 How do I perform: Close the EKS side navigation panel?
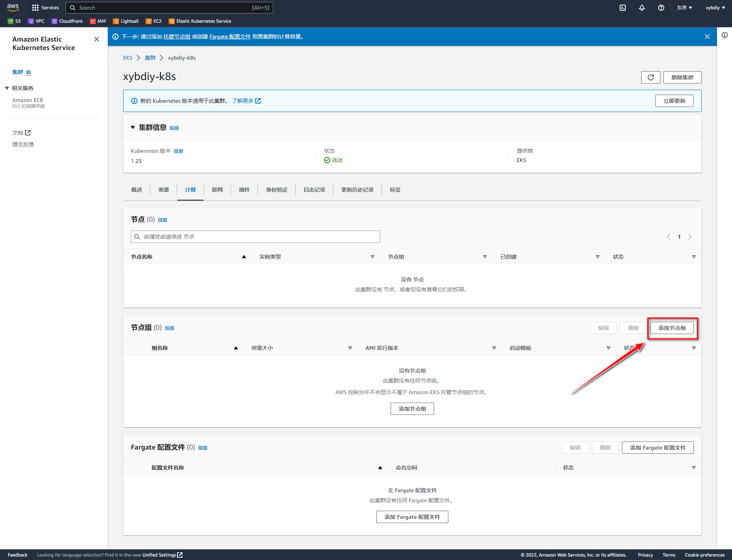point(97,39)
